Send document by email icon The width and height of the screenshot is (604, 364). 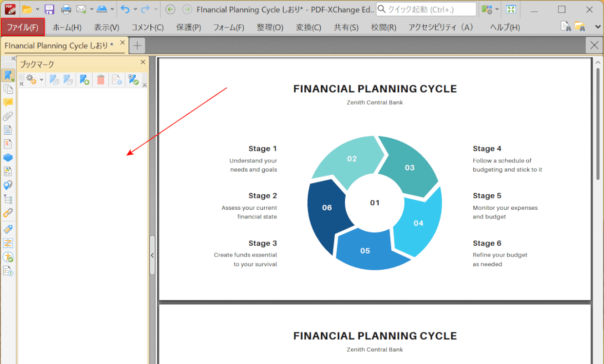tap(81, 9)
